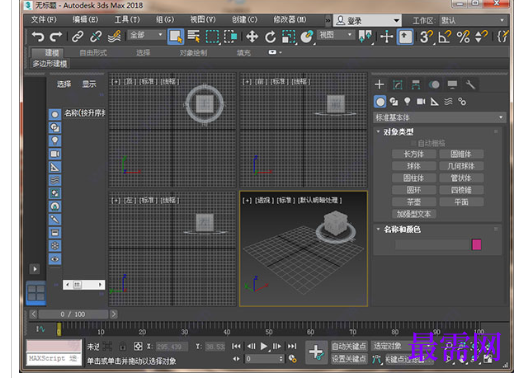Open the 视图(V) menu
The height and width of the screenshot is (378, 520).
(x=203, y=20)
